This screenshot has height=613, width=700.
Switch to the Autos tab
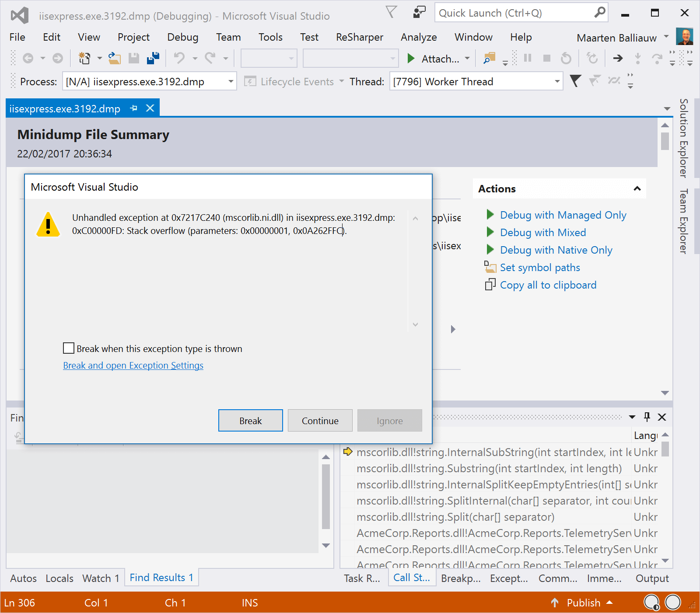[x=24, y=578]
